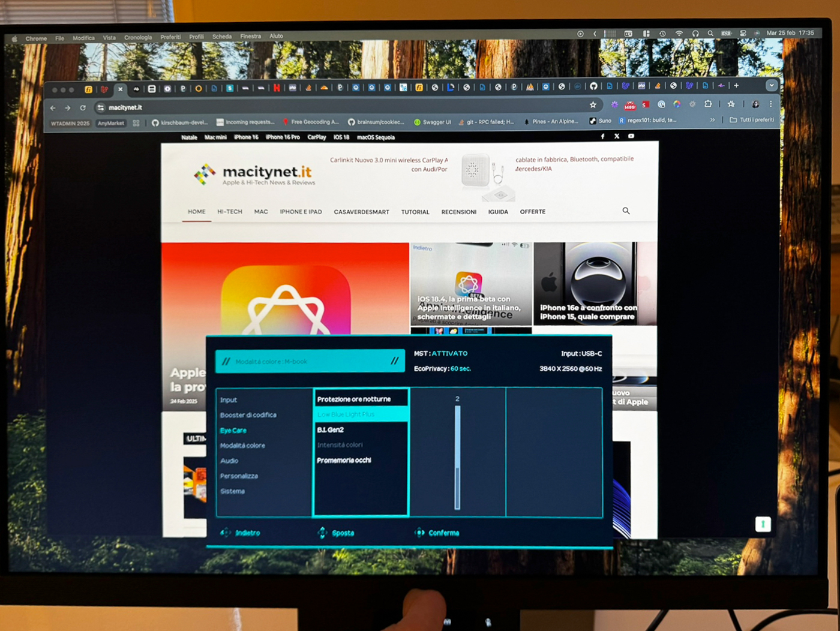The image size is (840, 631).
Task: Go to the HI-TECH section
Action: pos(230,212)
